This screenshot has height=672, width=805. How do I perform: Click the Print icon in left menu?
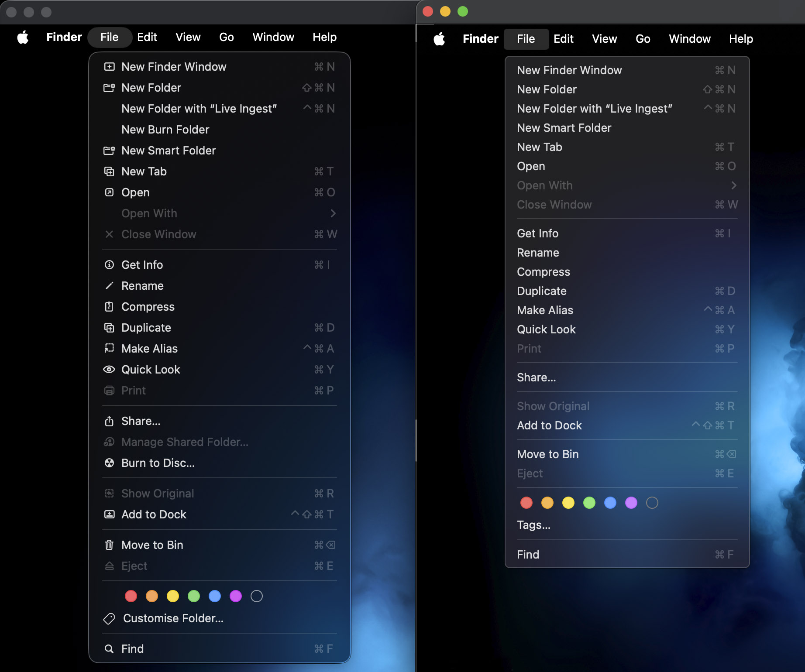point(109,391)
